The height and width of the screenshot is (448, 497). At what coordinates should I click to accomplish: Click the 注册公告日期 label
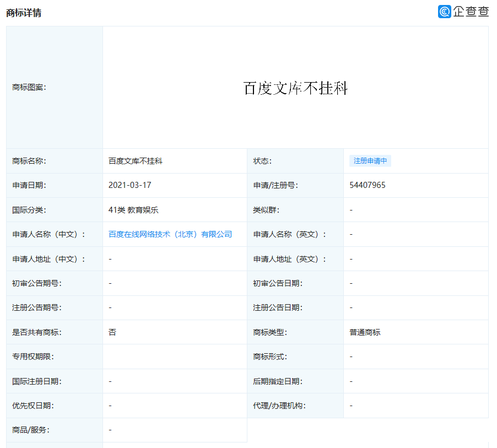(x=278, y=307)
